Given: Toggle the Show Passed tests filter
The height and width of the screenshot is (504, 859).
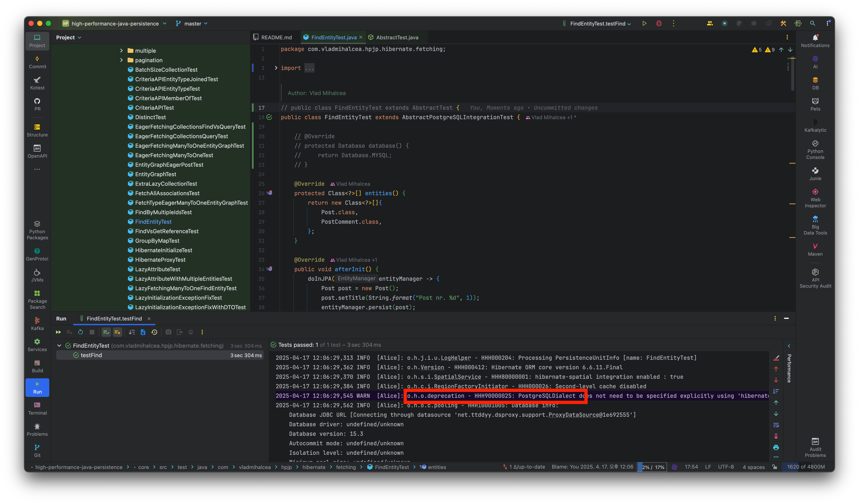Looking at the screenshot, I should tap(106, 332).
